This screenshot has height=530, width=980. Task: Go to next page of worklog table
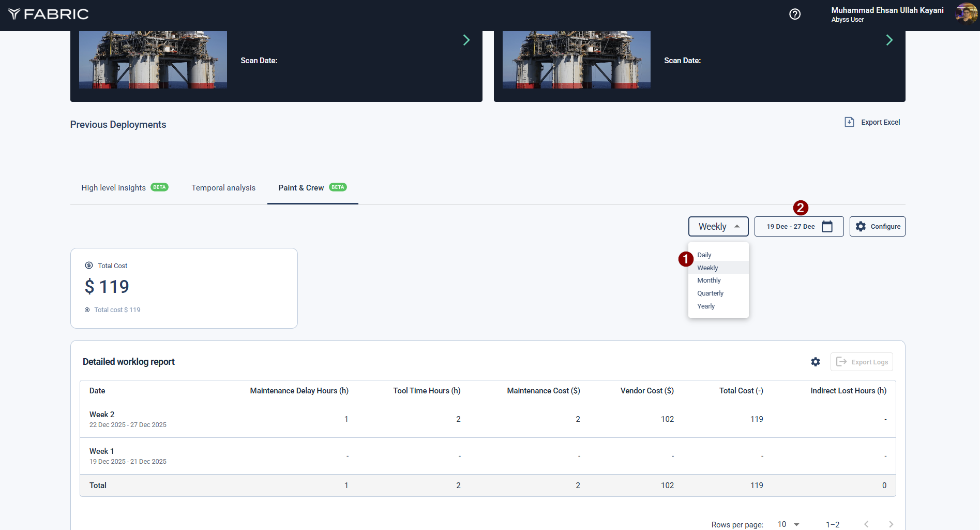[x=891, y=524]
